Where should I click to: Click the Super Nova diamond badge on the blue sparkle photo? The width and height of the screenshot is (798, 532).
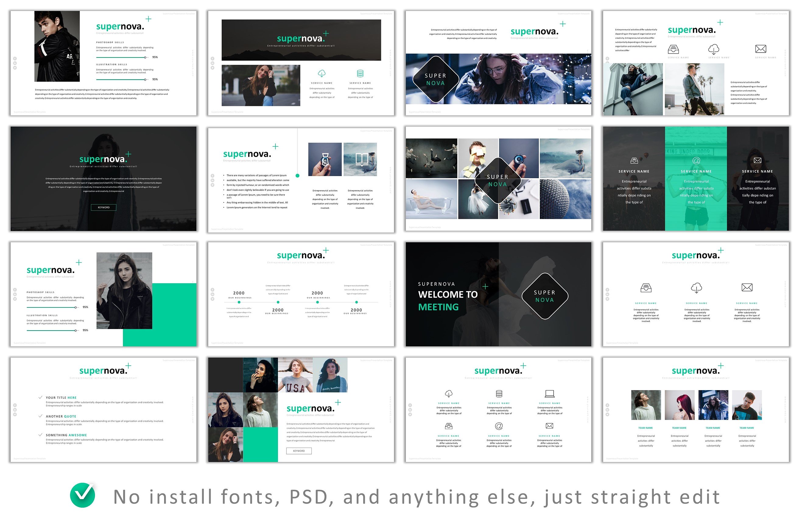pyautogui.click(x=435, y=79)
